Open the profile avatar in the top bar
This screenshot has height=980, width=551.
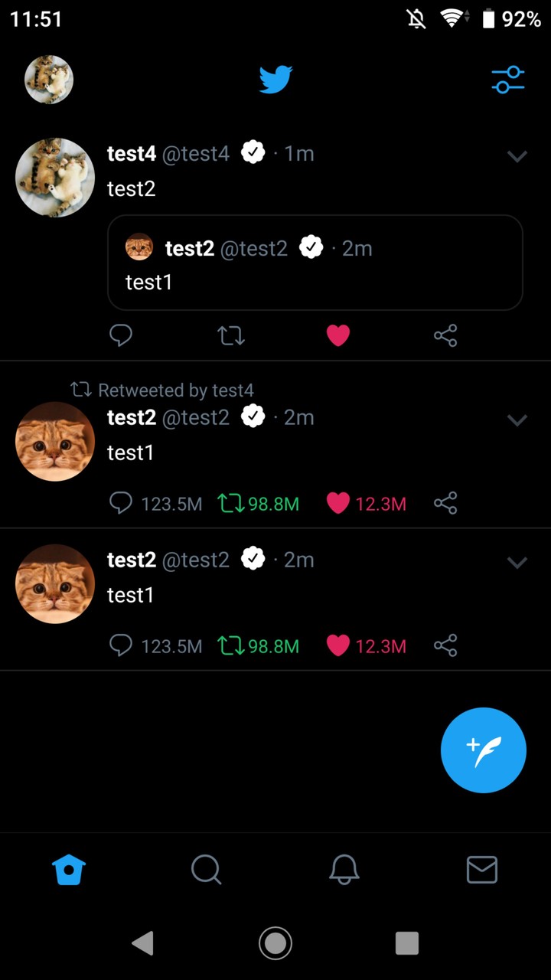(49, 80)
